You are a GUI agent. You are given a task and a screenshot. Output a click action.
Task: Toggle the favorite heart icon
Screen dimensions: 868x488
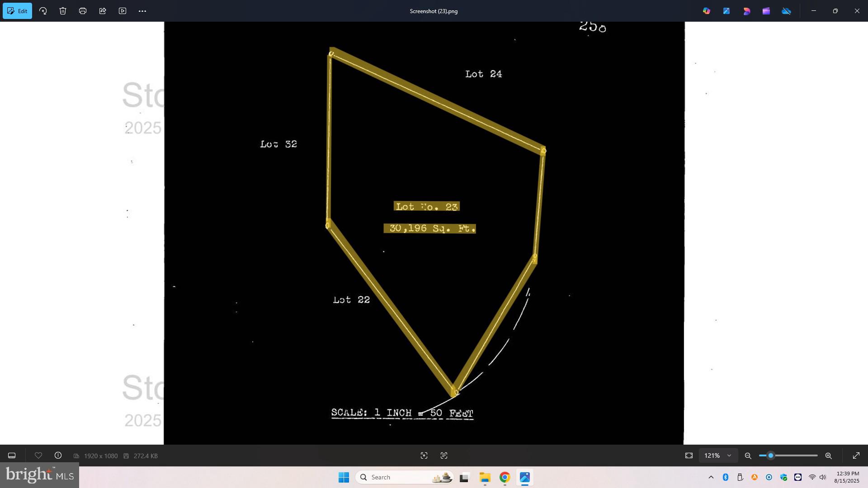pyautogui.click(x=38, y=456)
